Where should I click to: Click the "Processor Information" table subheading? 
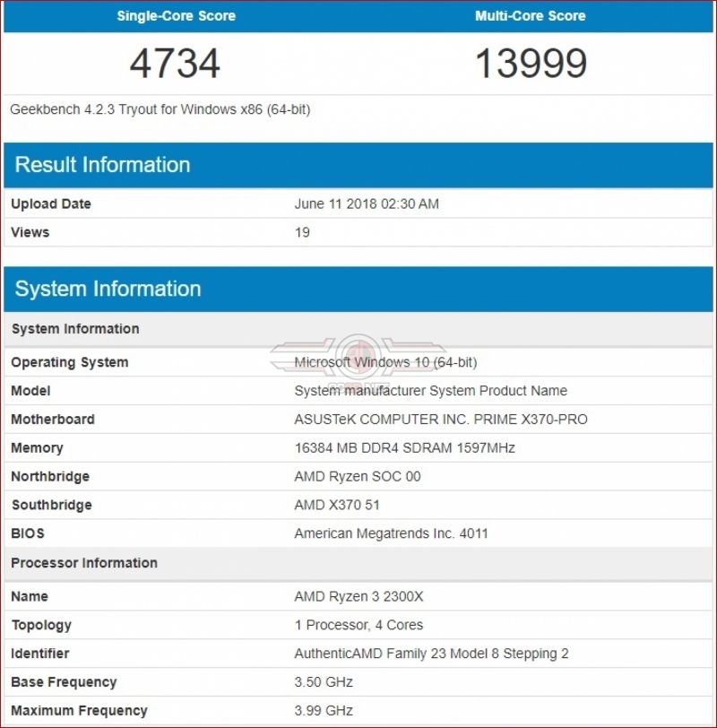tap(84, 563)
